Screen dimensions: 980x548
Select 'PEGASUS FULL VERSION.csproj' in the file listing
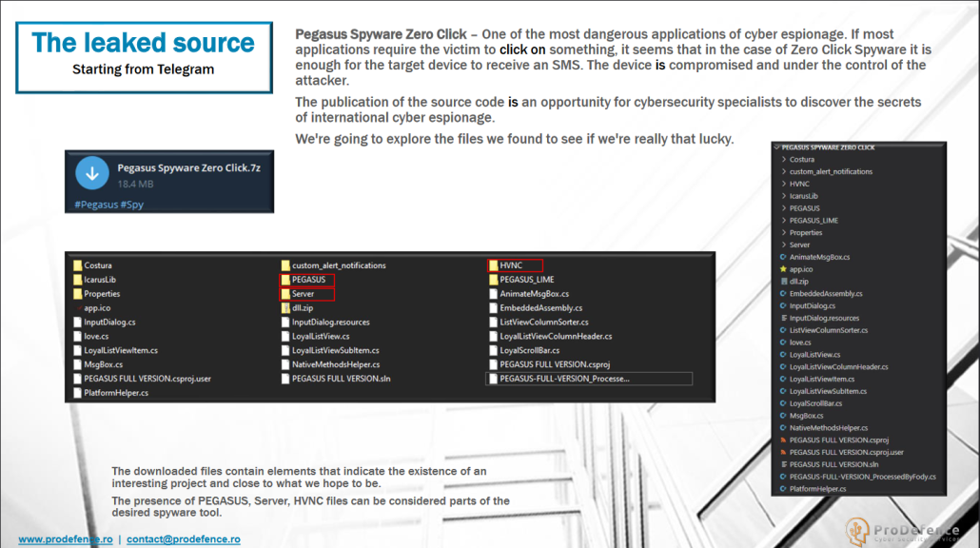click(555, 364)
